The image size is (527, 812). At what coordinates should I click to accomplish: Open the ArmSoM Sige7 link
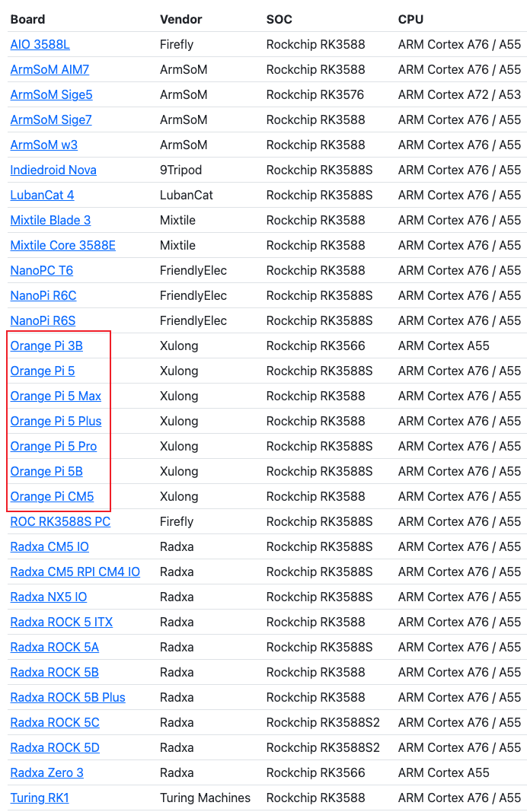[51, 119]
